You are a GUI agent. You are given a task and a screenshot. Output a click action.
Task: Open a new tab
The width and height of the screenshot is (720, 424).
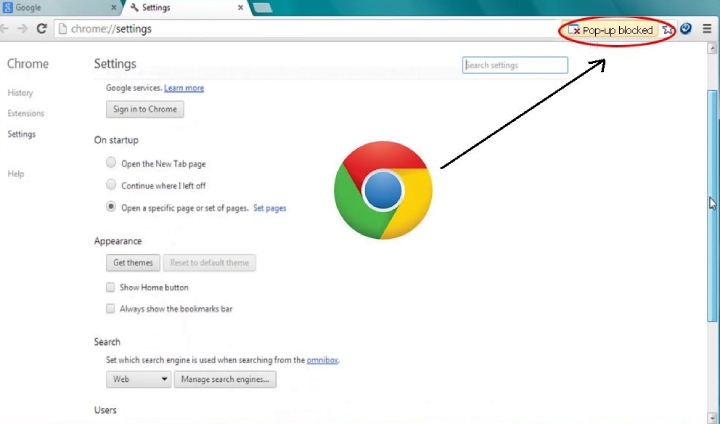pos(262,7)
